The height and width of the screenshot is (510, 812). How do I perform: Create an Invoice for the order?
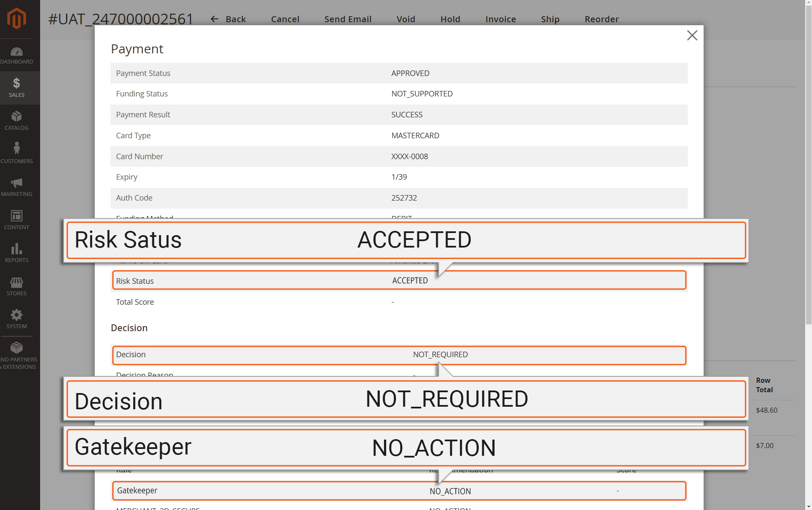(501, 19)
